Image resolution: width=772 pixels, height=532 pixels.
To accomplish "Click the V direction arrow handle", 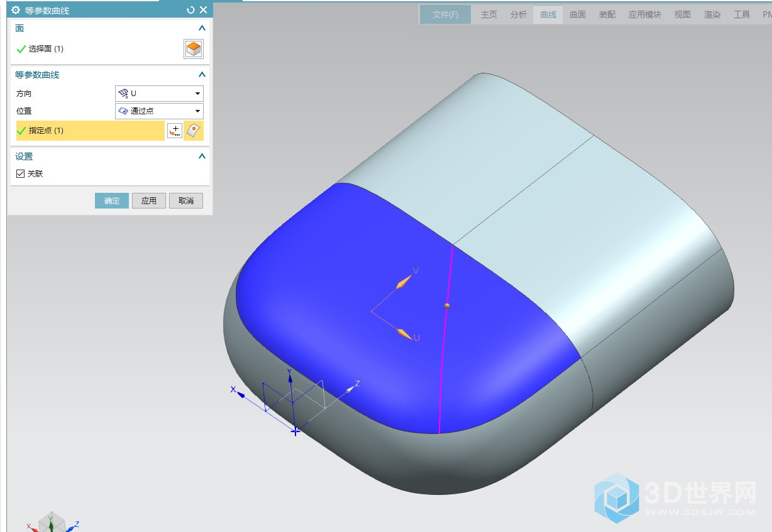I will click(403, 283).
